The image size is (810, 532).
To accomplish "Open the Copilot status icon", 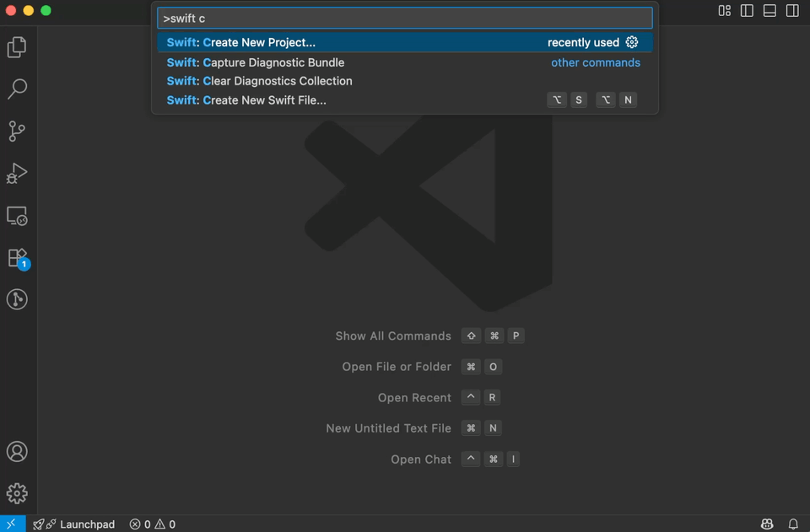I will [767, 524].
